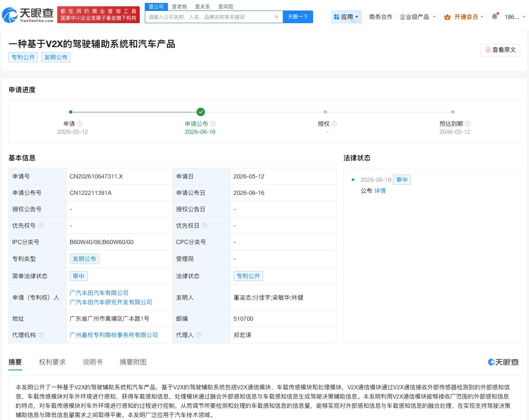Image resolution: width=529 pixels, height=420 pixels.
Task: Open 查看原文 original document
Action: click(x=500, y=50)
